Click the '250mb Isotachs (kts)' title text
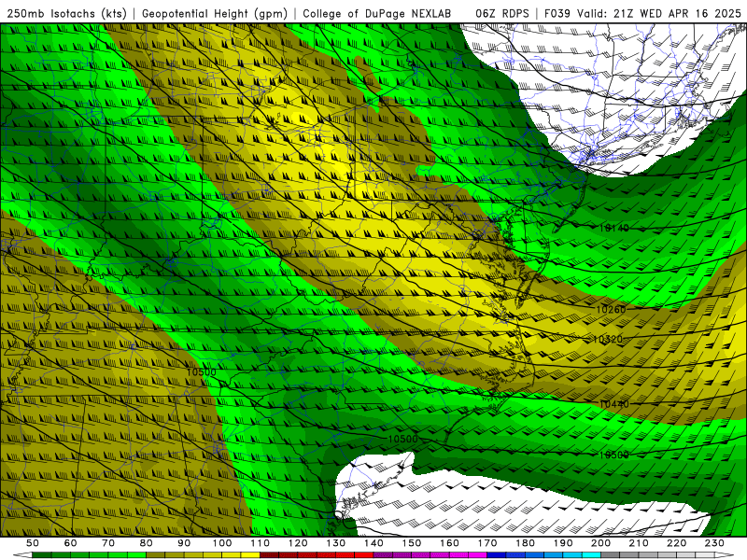Image resolution: width=747 pixels, height=560 pixels. [67, 13]
